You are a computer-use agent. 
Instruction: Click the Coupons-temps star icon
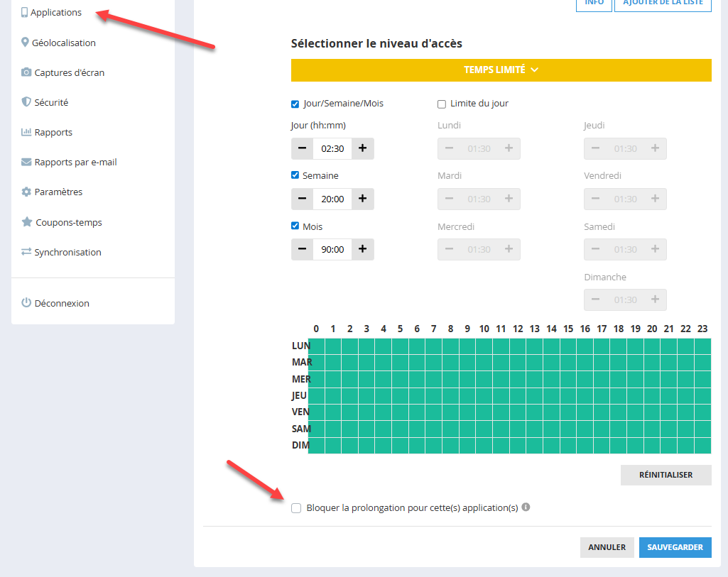[x=27, y=222]
